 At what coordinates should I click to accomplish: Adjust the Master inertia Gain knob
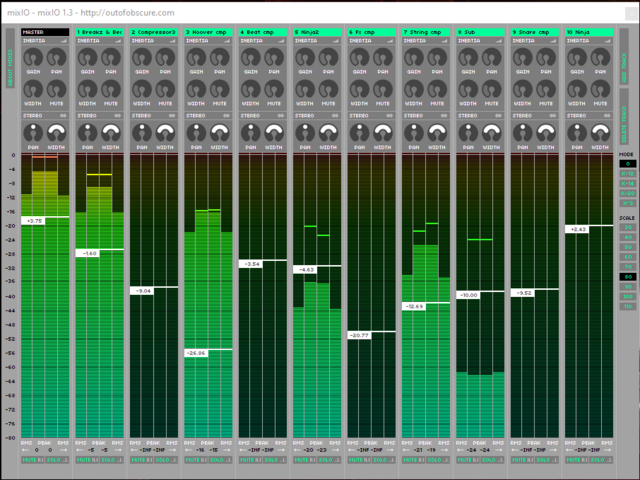[x=33, y=58]
